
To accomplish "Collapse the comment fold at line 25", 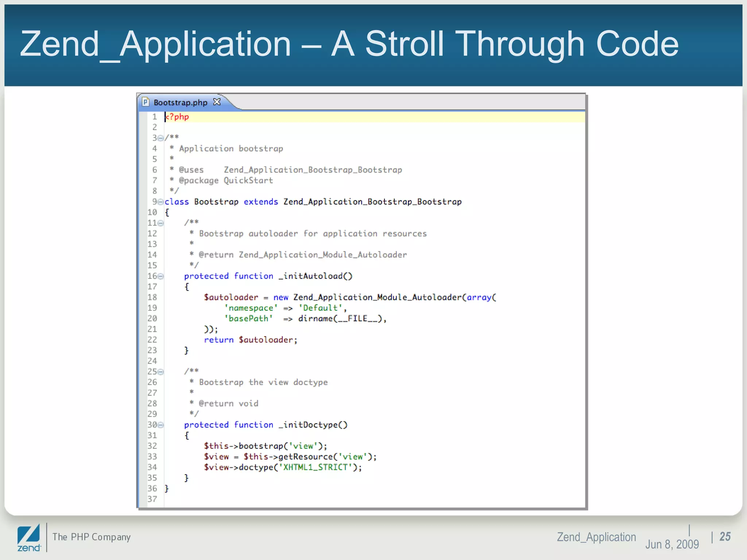I will (x=160, y=372).
